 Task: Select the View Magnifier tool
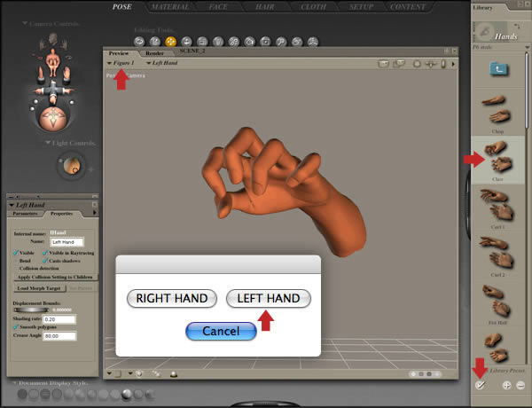pyautogui.click(x=281, y=42)
